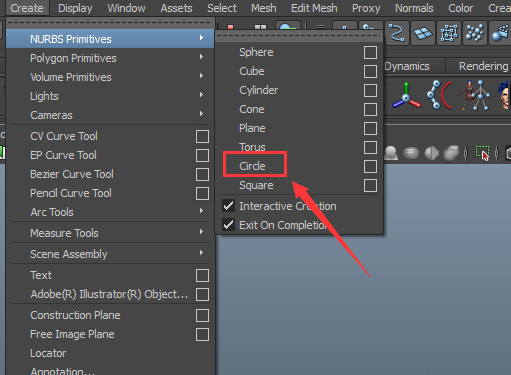Click the textured cube viewport icon
The image size is (511, 375).
pyautogui.click(x=452, y=153)
